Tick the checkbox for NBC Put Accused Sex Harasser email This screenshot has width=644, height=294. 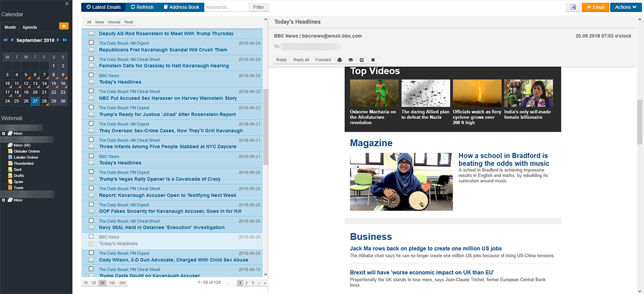tap(91, 91)
